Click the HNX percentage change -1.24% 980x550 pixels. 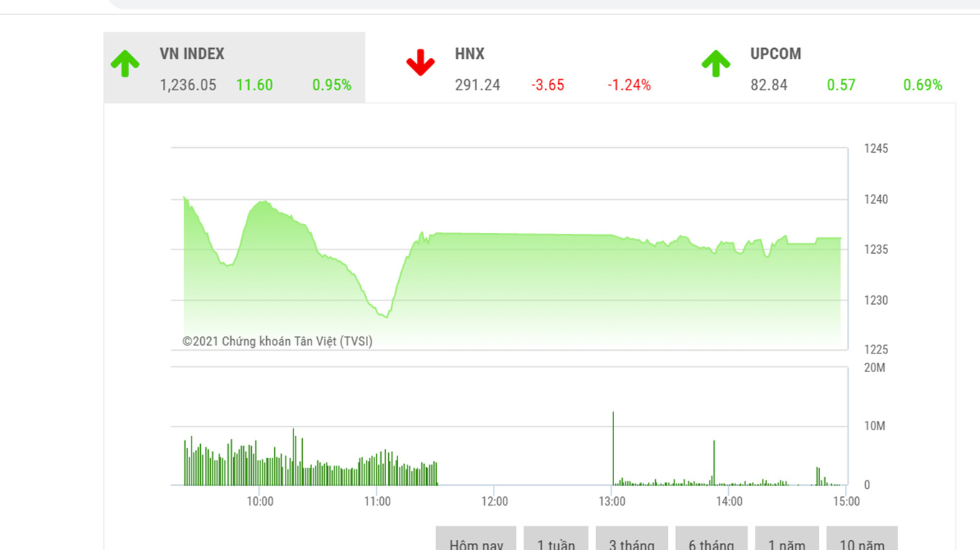[629, 85]
